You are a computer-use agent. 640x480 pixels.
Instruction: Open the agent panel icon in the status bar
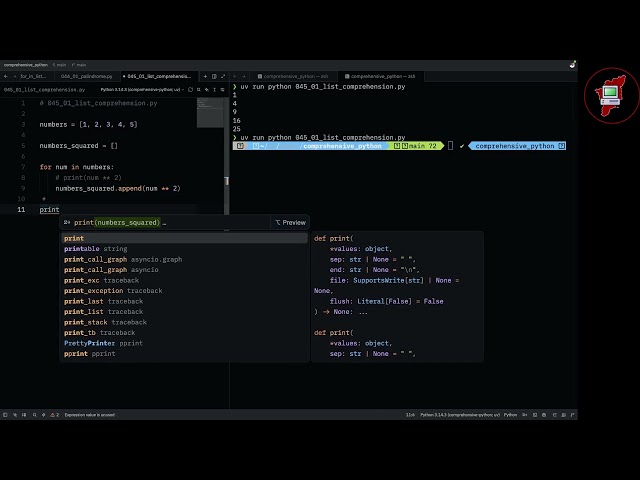click(x=554, y=415)
